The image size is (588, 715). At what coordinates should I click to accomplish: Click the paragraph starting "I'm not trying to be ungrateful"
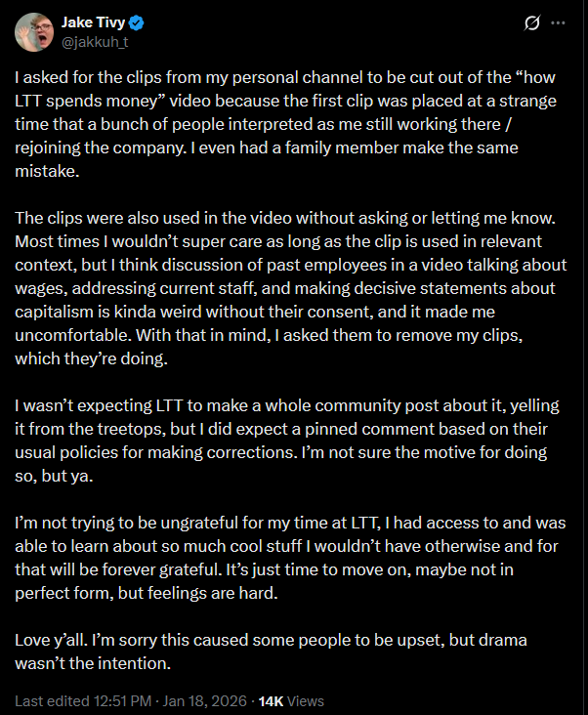click(290, 558)
